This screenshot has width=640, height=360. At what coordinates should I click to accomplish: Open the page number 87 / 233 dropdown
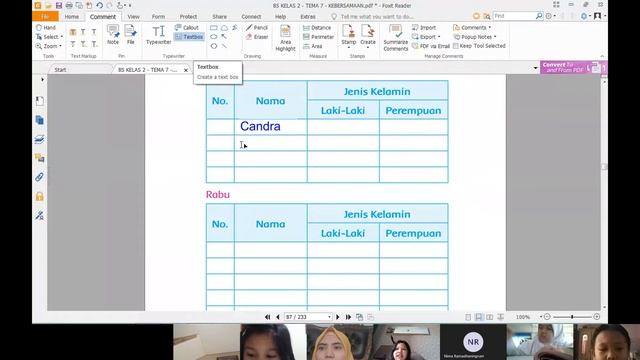[329, 317]
